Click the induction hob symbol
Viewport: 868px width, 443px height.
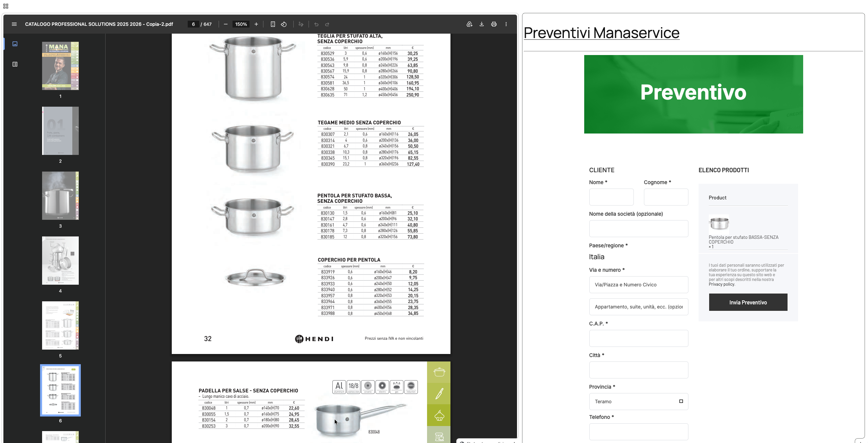[411, 387]
